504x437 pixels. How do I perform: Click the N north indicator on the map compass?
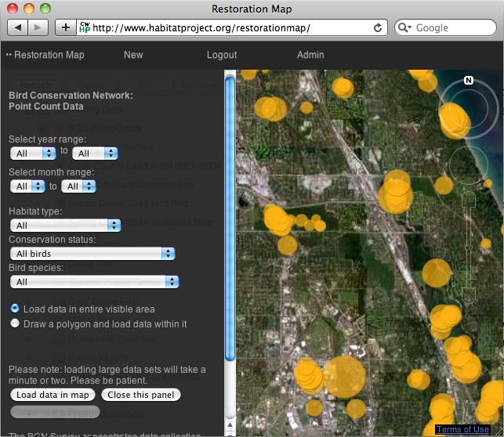[x=468, y=80]
